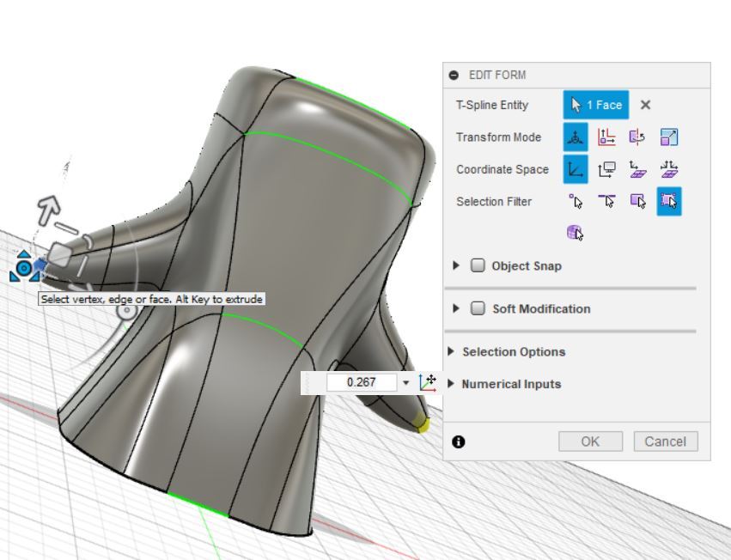Image resolution: width=731 pixels, height=560 pixels.
Task: Click the 0.267 value input field
Action: pos(362,382)
